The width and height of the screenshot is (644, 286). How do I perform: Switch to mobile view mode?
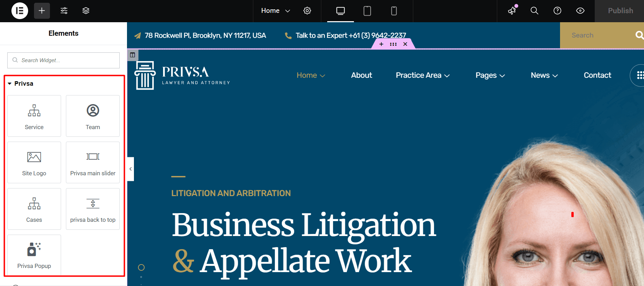[394, 11]
